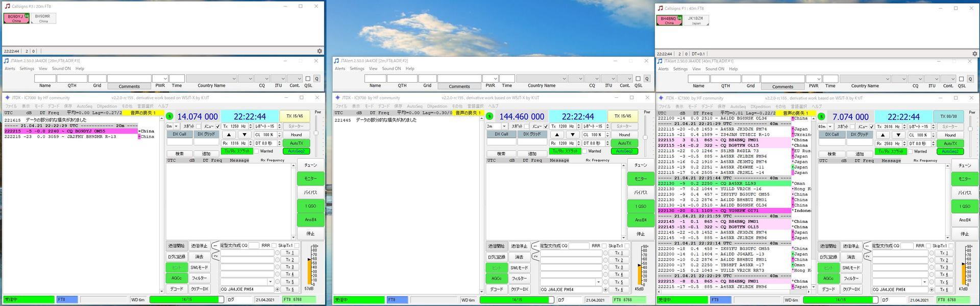This screenshot has width=980, height=306.
Task: Click green S indicator in JTDX IC7300 window
Action: coord(821,117)
